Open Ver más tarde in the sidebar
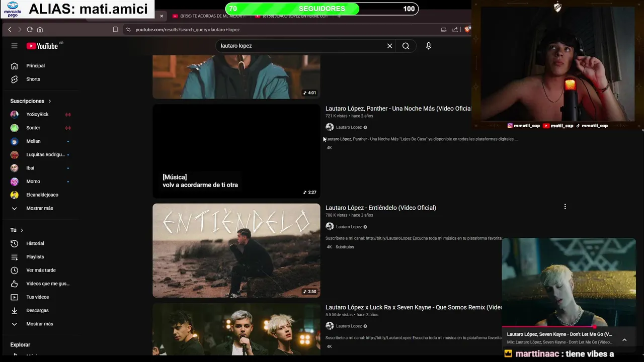This screenshot has height=362, width=644. pos(40,270)
